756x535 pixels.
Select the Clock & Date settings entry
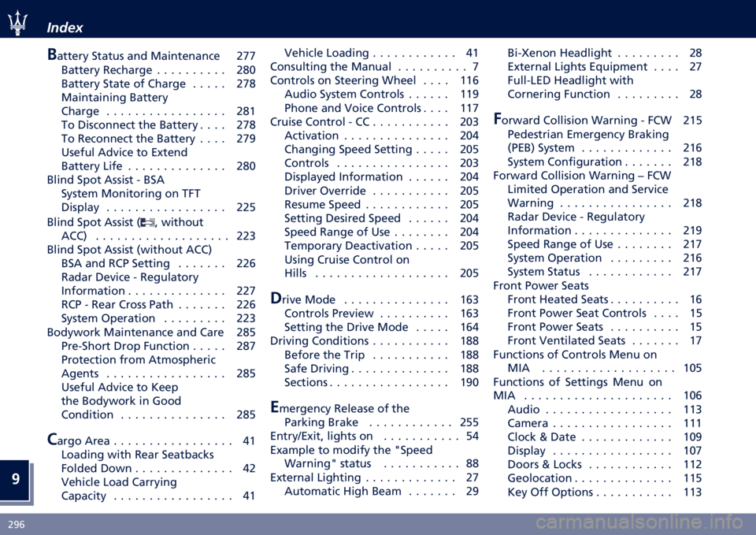[605, 437]
